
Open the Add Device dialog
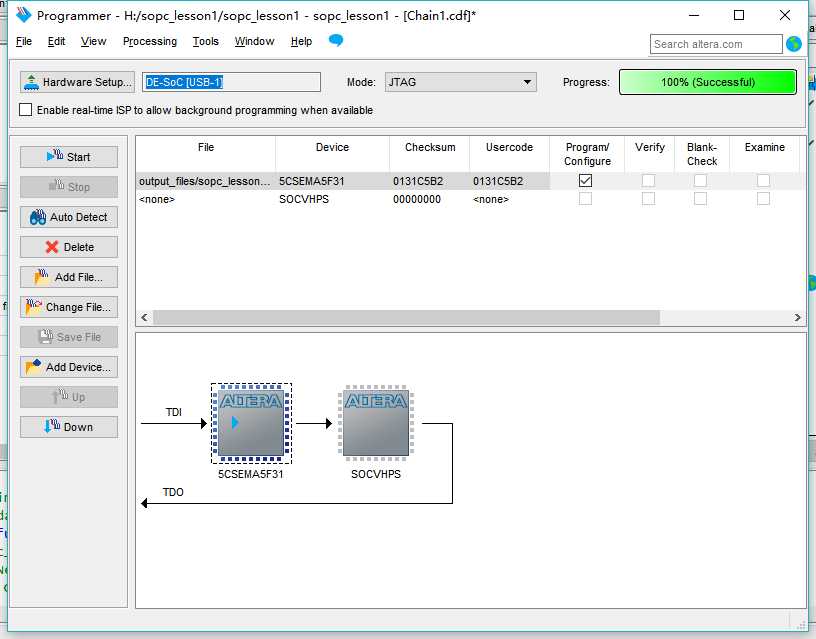pyautogui.click(x=69, y=367)
